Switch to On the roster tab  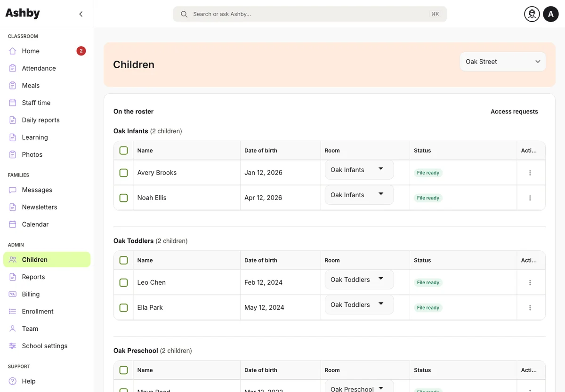pos(133,112)
